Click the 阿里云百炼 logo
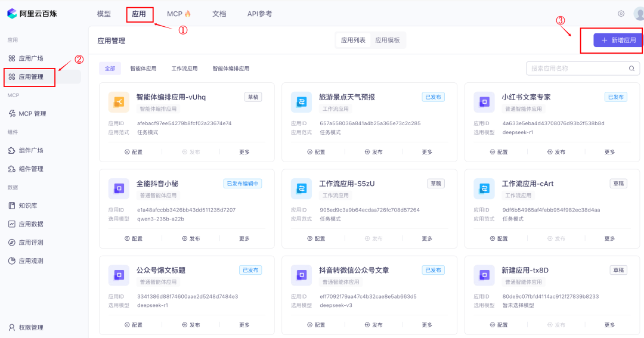The height and width of the screenshot is (338, 644). coord(32,14)
